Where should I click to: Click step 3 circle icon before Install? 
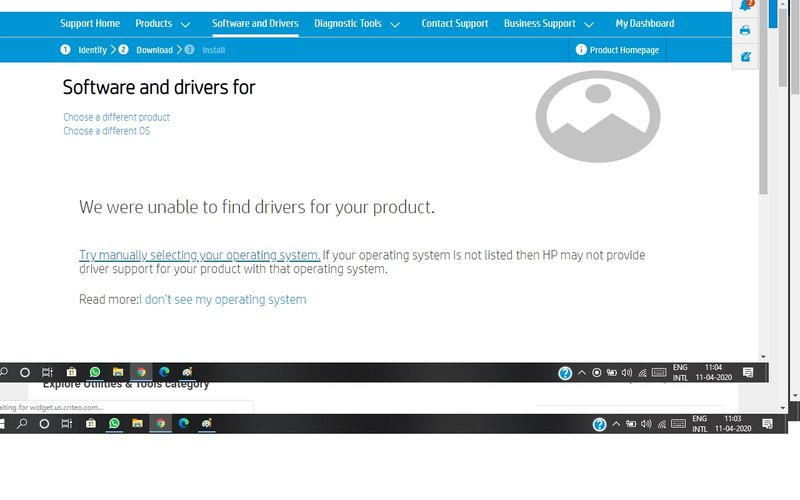189,49
